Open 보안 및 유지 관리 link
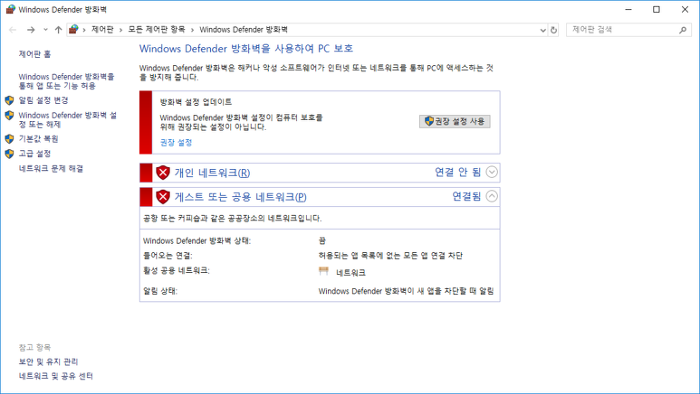Screen dimensions: 700x394 tap(48, 361)
